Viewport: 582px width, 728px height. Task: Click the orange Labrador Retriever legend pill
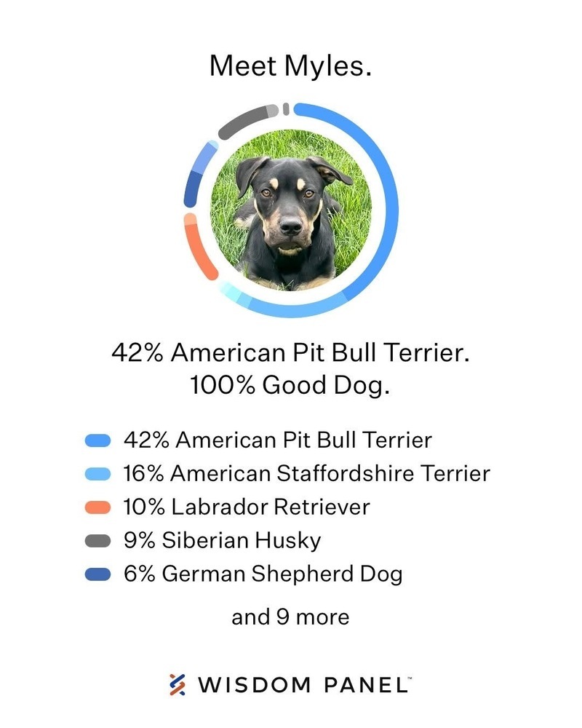coord(98,507)
